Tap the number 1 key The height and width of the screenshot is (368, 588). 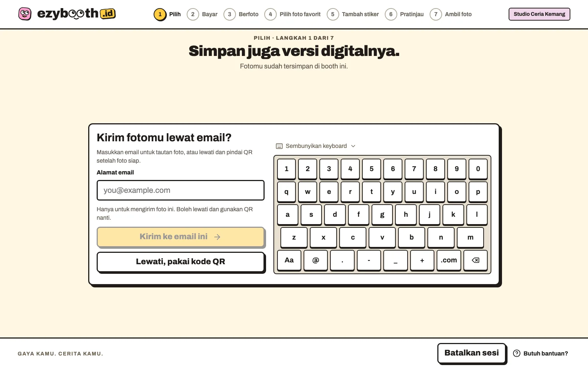tap(287, 169)
